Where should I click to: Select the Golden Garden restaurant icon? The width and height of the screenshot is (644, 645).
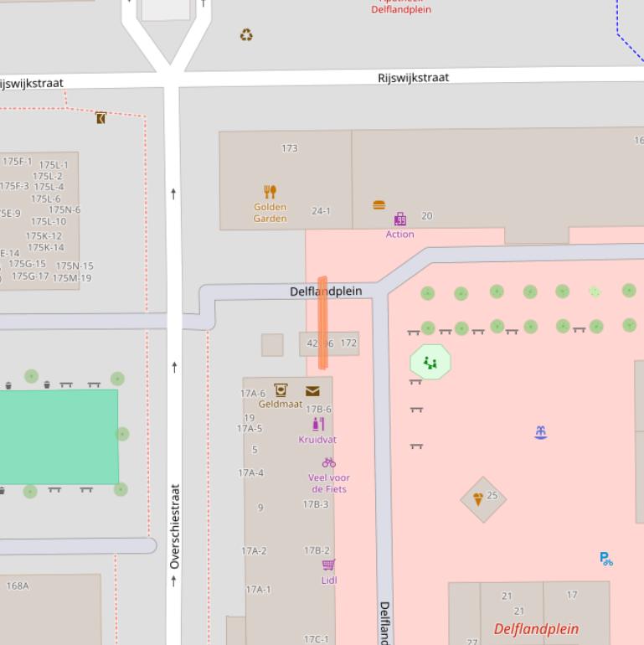click(270, 193)
